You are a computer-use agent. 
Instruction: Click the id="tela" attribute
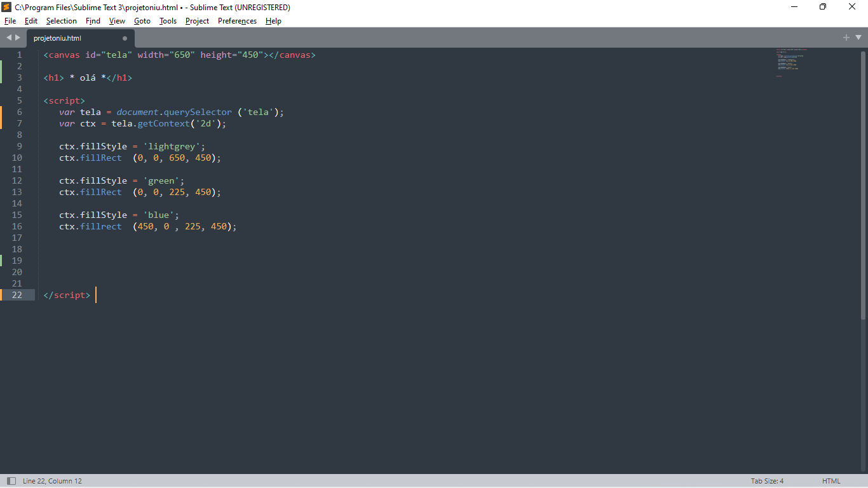click(x=109, y=55)
